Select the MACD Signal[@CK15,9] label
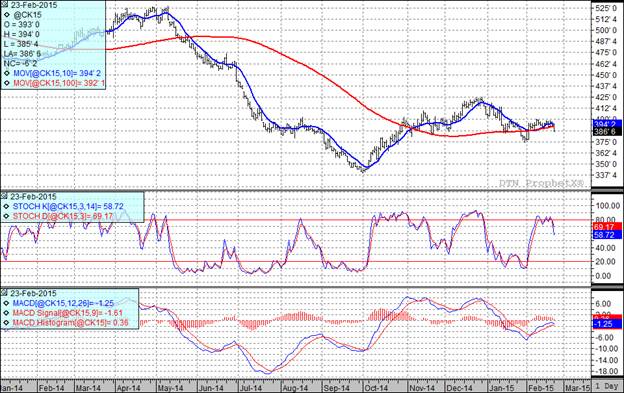The height and width of the screenshot is (393, 624). pyautogui.click(x=68, y=313)
